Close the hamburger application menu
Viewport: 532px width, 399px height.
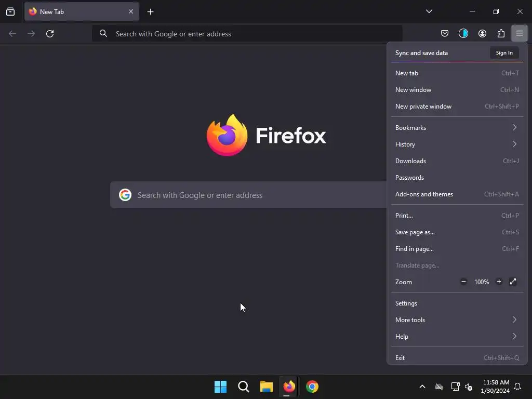tap(520, 33)
